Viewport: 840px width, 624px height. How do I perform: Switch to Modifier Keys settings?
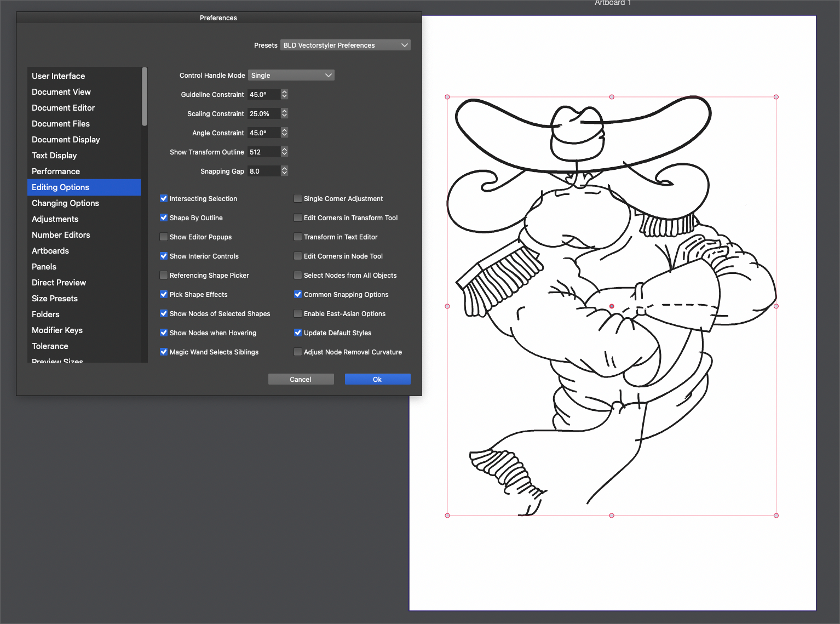coord(57,330)
